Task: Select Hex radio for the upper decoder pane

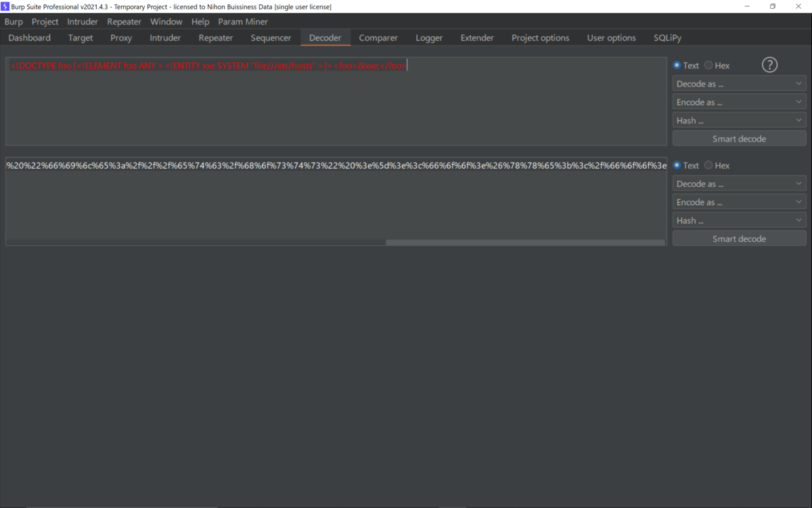Action: (x=717, y=66)
